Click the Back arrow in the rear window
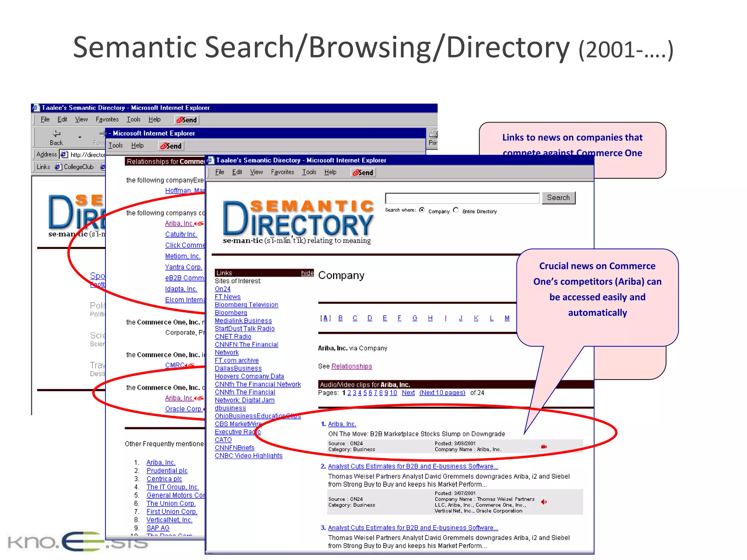Image resolution: width=747 pixels, height=560 pixels. click(x=56, y=137)
